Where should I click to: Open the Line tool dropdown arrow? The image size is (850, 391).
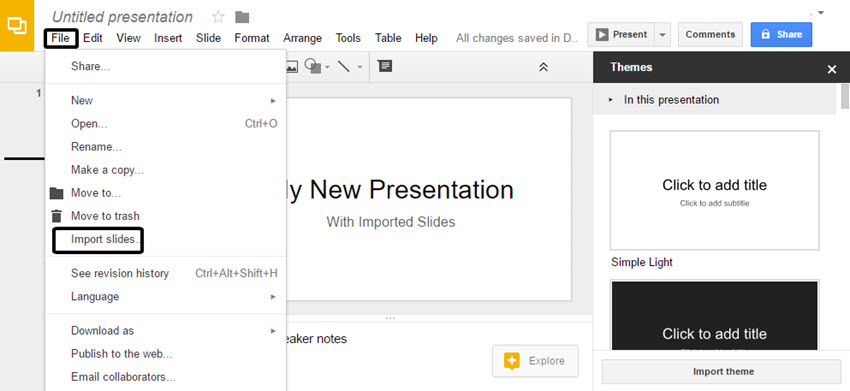tap(359, 67)
